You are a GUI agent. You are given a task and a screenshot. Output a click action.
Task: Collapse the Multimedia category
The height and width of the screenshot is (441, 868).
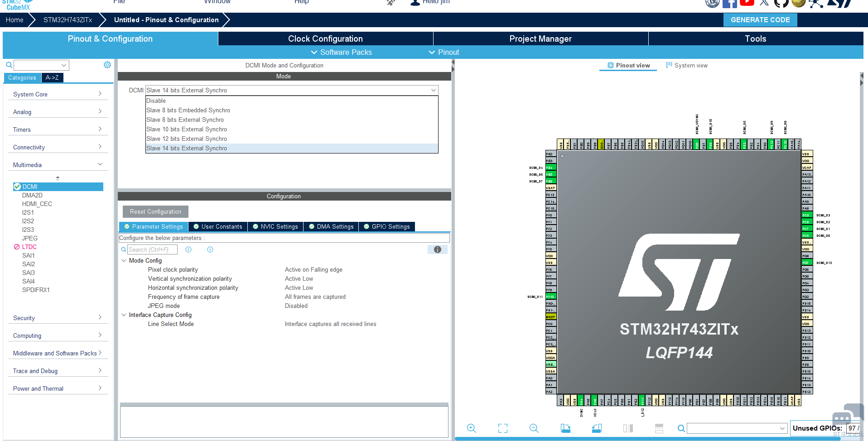click(x=58, y=165)
